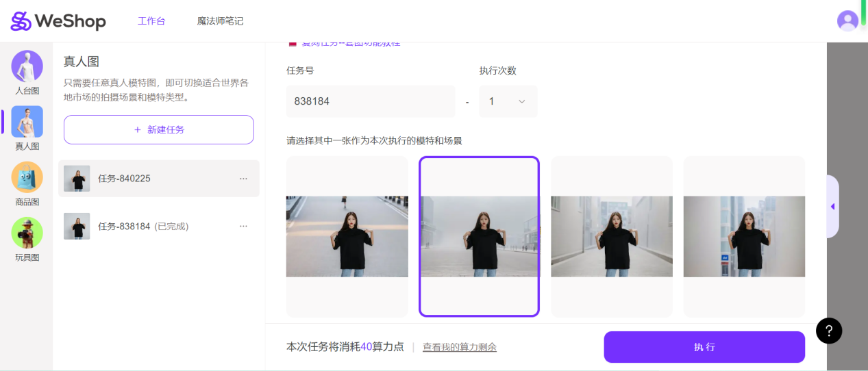The width and height of the screenshot is (868, 371).
Task: Select the 真人图 sidebar icon
Action: pos(27,123)
